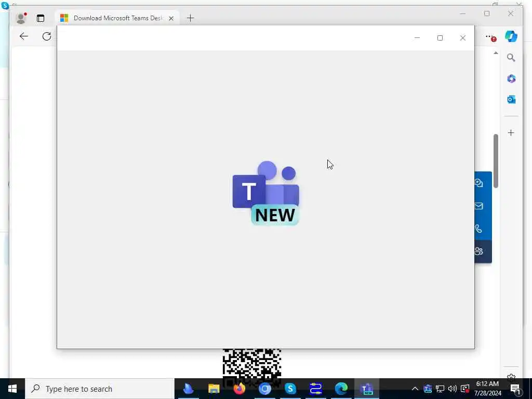This screenshot has height=399, width=532.
Task: Close the Teams loading window
Action: 463,38
